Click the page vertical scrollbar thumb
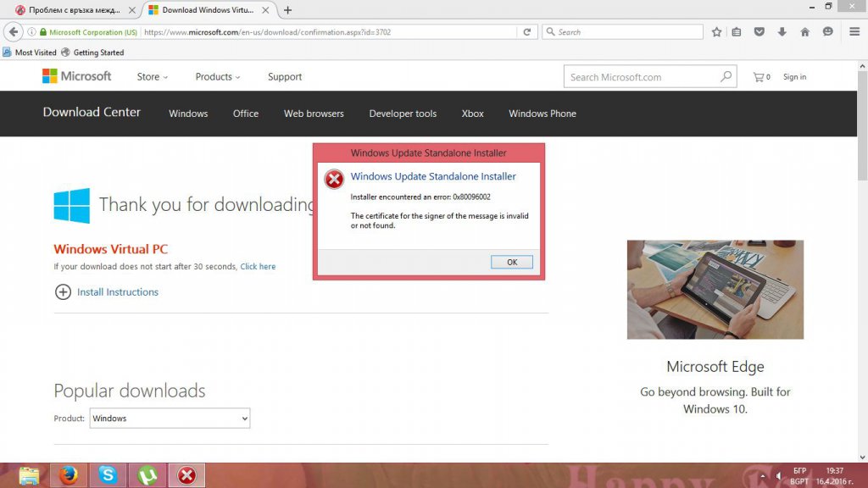This screenshot has width=868, height=488. pyautogui.click(x=862, y=125)
